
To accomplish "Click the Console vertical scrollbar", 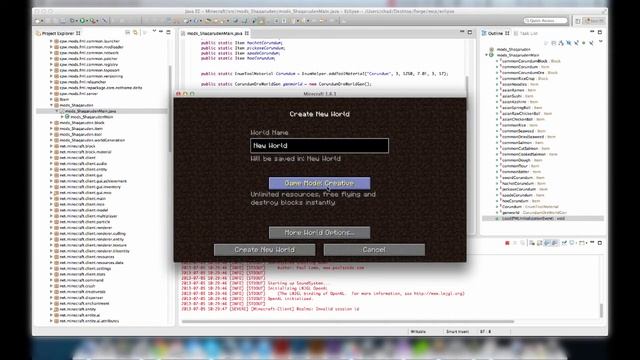I will (601, 310).
